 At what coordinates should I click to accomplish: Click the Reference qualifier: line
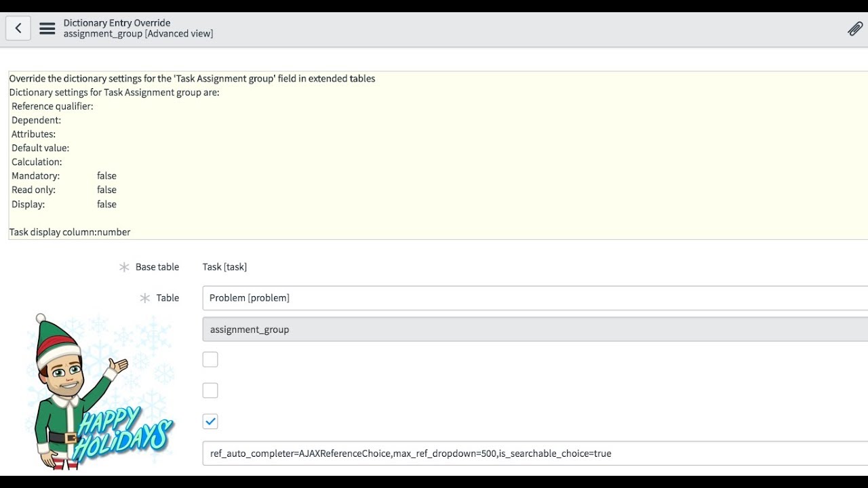click(52, 106)
